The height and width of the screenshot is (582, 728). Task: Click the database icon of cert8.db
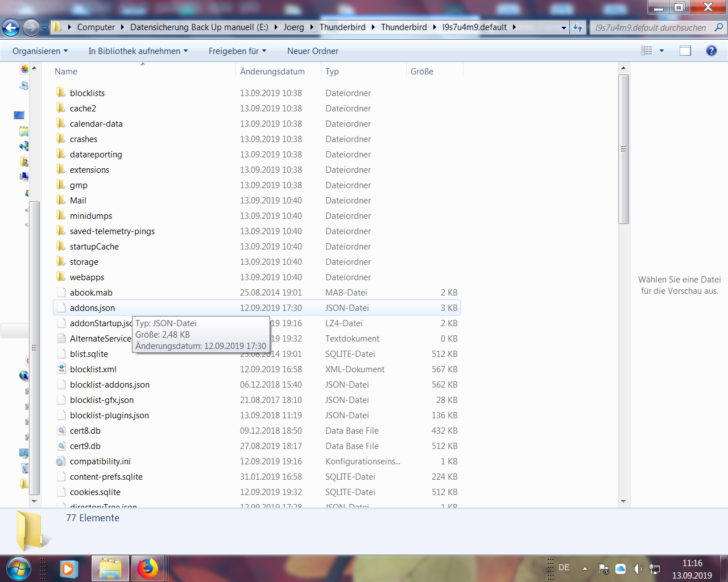[61, 430]
